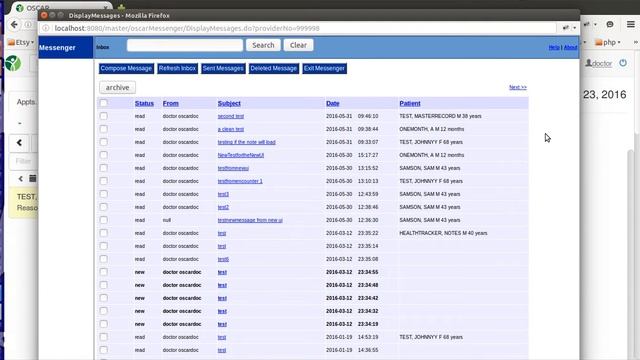Image resolution: width=640 pixels, height=360 pixels.
Task: Open the Deleted Message folder
Action: (x=273, y=69)
